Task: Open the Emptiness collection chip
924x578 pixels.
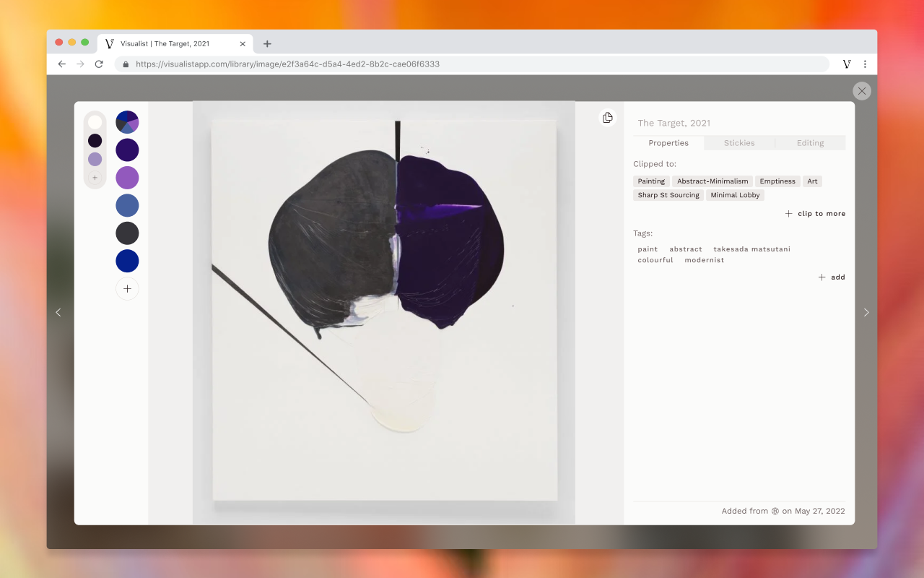Action: [777, 181]
